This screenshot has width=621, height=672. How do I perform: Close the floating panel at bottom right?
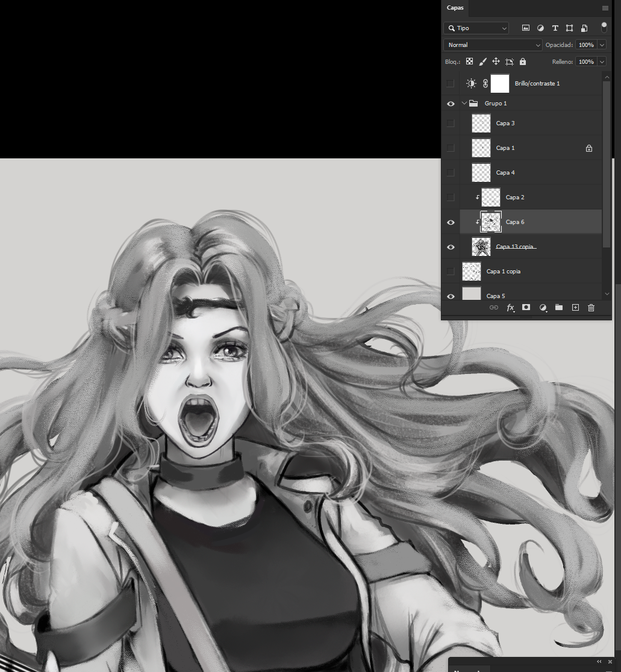[x=610, y=662]
